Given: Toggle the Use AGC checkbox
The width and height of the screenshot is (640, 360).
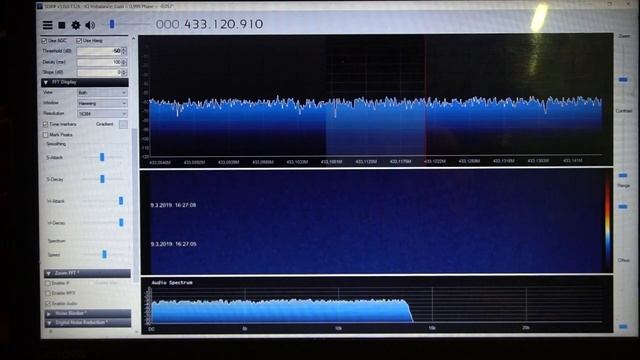Looking at the screenshot, I should [44, 41].
